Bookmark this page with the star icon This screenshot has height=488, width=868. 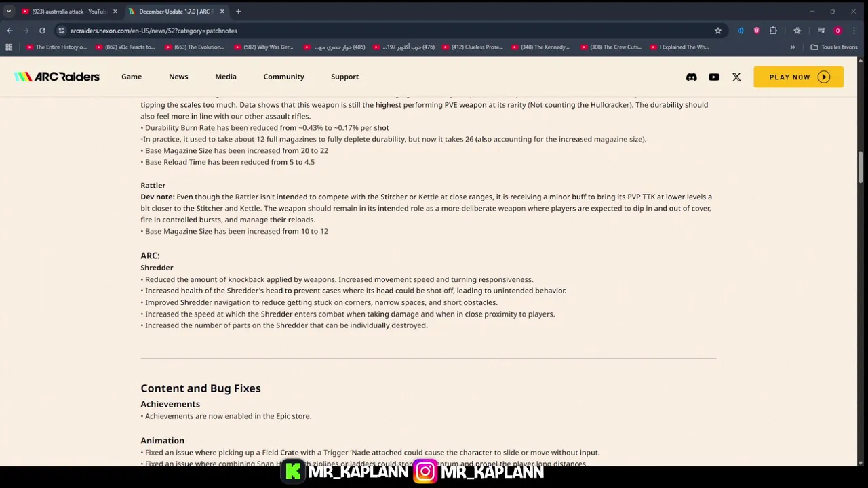717,30
